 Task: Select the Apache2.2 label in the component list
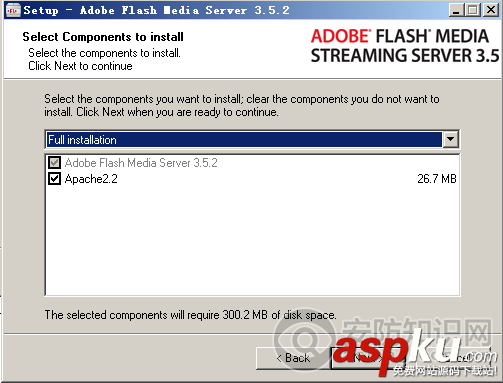[x=91, y=179]
